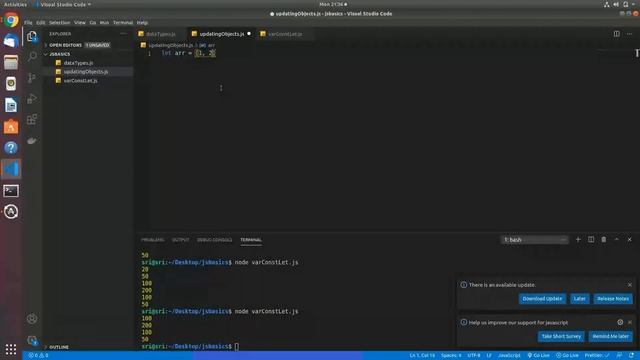Open the Search view in activity bar
The image size is (640, 360).
32,56
